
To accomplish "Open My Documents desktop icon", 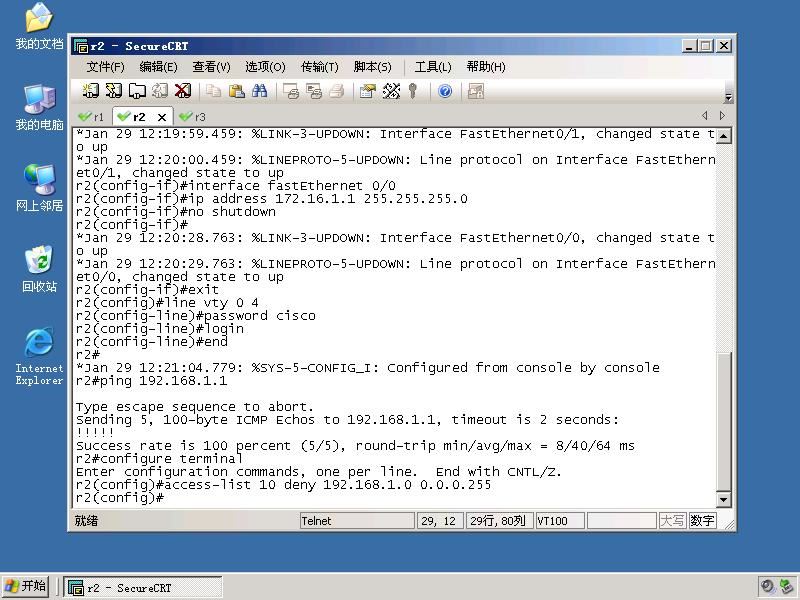I will (x=39, y=26).
